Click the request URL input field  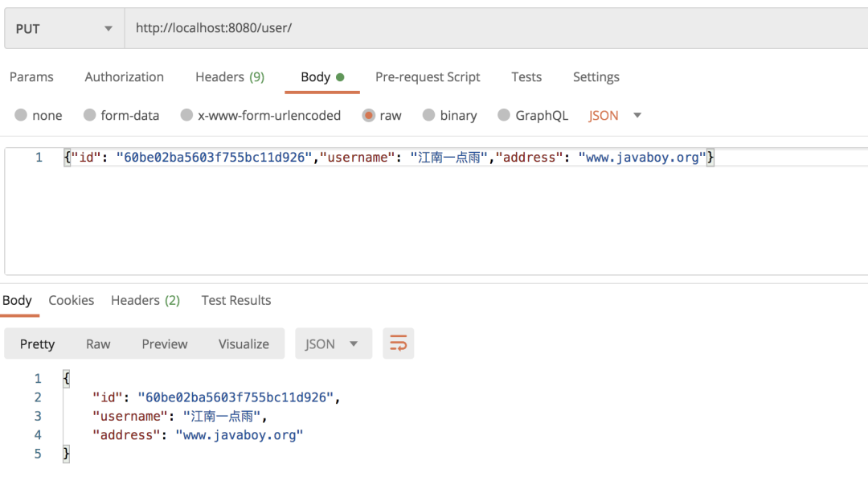click(x=482, y=29)
